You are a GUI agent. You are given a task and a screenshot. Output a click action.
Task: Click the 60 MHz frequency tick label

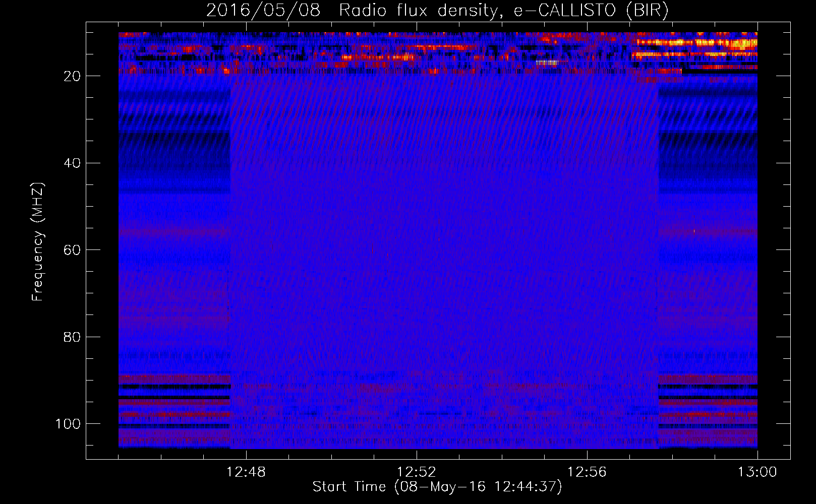click(72, 250)
